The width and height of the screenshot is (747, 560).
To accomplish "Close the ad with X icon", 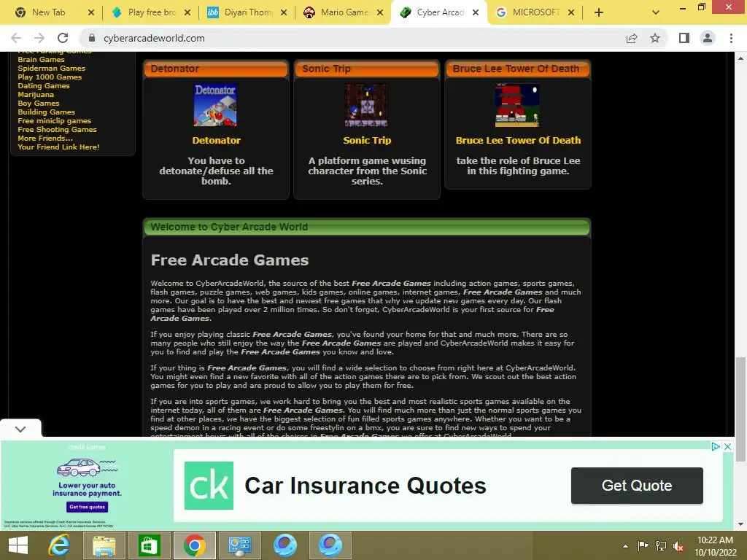I will tap(727, 447).
